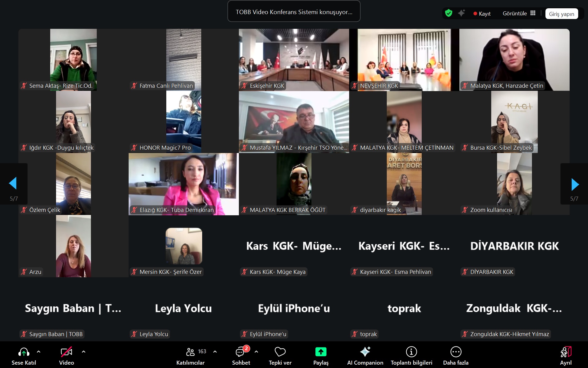
Task: Click the Ayrıl leave meeting icon
Action: [566, 352]
